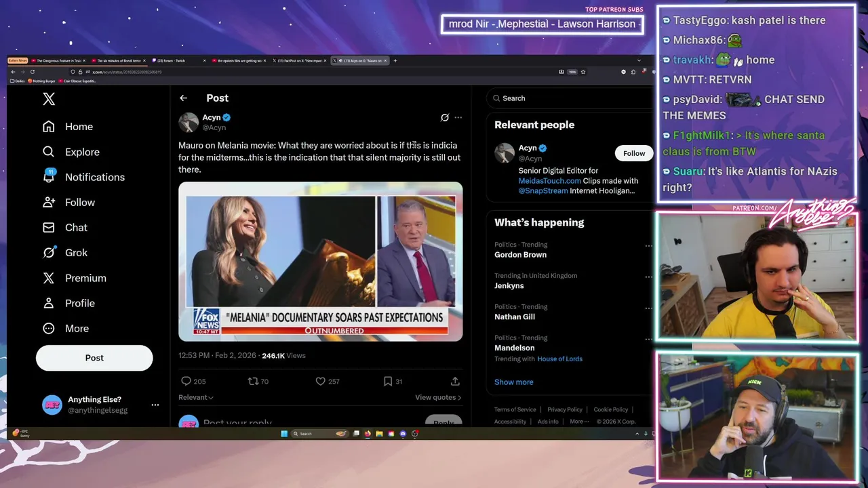Click the repost icon with 70
868x488 pixels.
coord(253,382)
